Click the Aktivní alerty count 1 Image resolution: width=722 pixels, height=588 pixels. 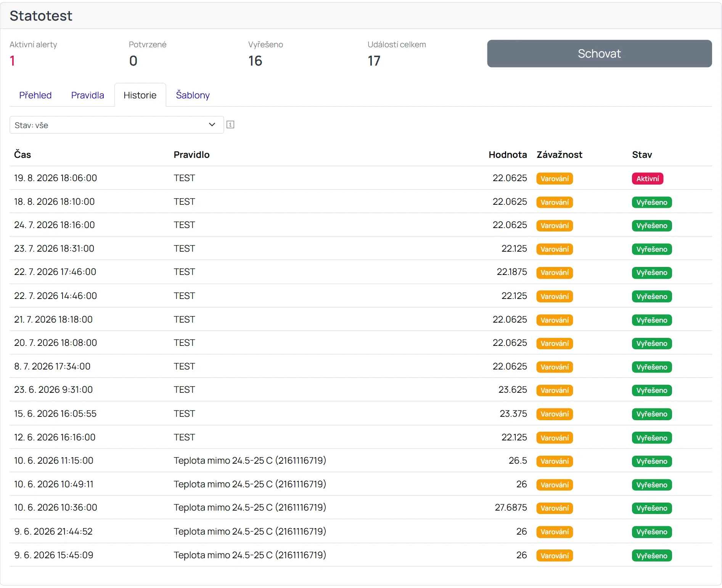click(x=12, y=61)
